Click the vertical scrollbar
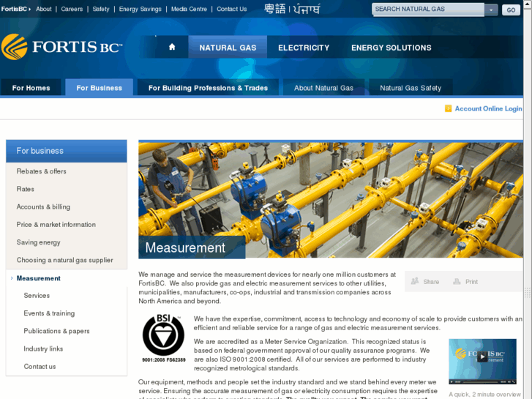The height and width of the screenshot is (399, 532). (x=528, y=199)
